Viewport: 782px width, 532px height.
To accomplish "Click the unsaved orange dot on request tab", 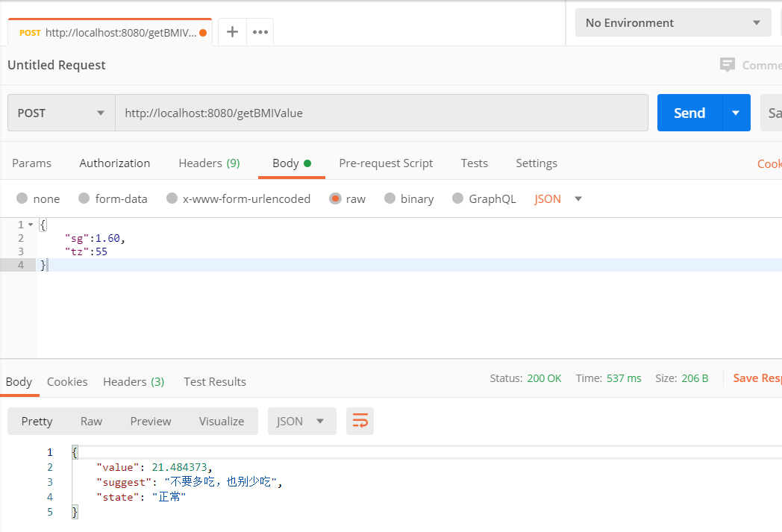I will [203, 33].
